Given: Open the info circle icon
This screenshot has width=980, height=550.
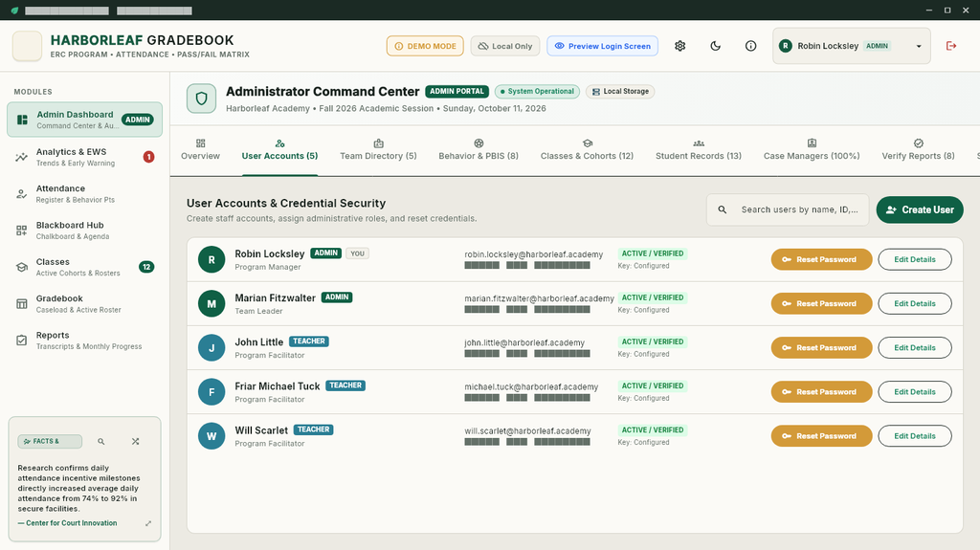Looking at the screenshot, I should click(x=750, y=46).
